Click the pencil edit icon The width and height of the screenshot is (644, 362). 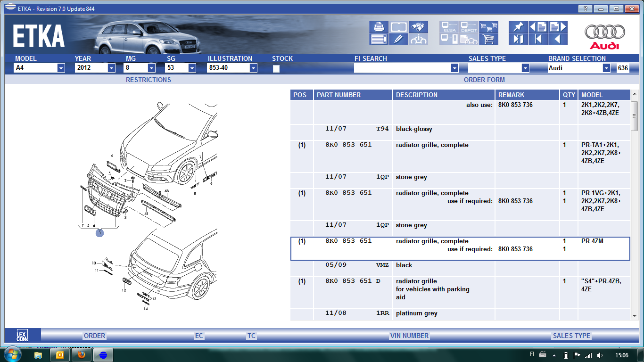point(398,39)
